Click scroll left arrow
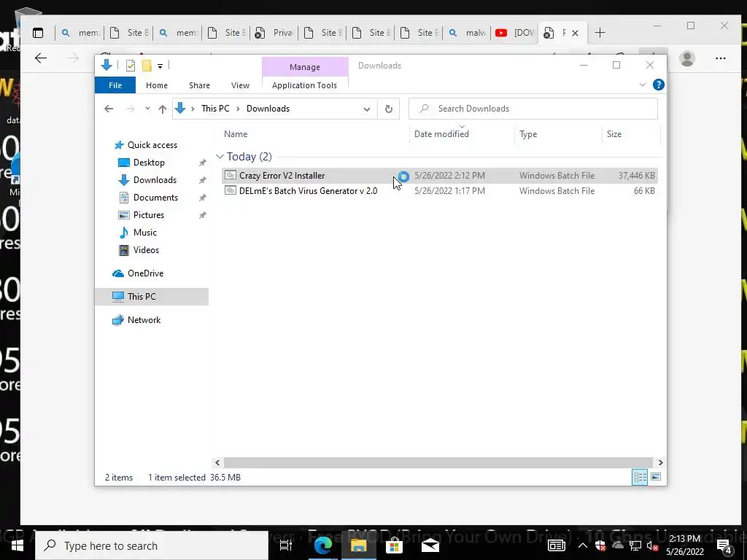 pyautogui.click(x=217, y=462)
